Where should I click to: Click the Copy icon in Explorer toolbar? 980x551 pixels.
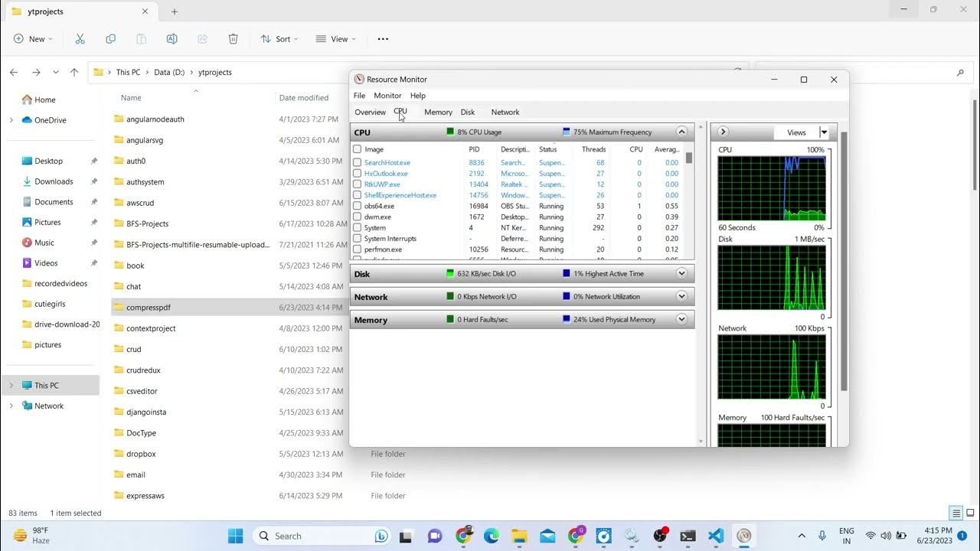point(110,39)
